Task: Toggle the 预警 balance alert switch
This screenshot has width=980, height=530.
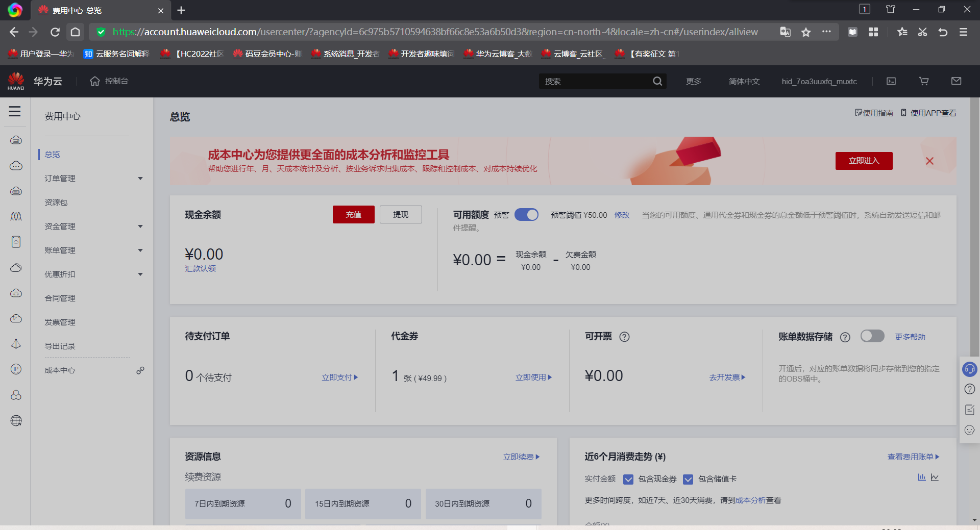Action: tap(526, 215)
